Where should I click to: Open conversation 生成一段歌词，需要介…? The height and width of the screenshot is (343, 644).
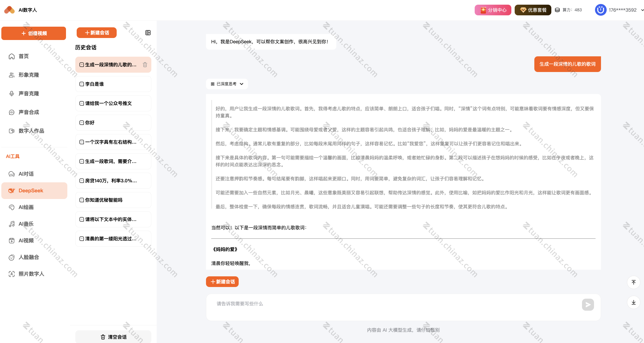[113, 161]
